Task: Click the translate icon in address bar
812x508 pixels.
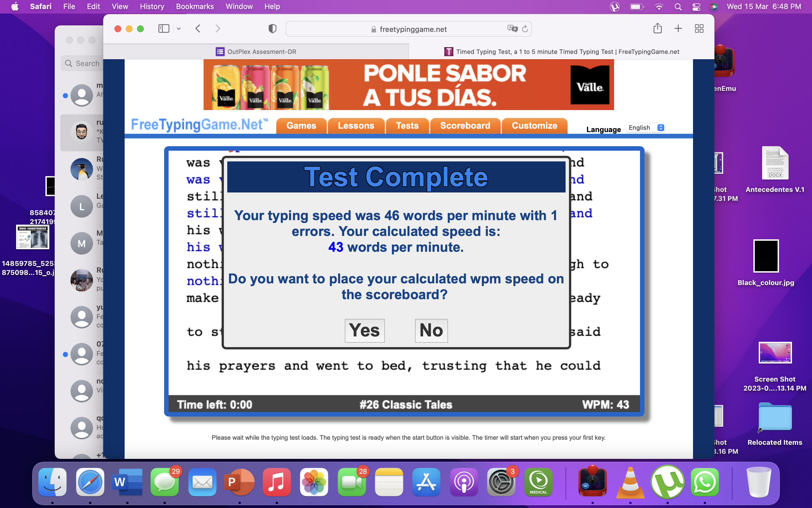Action: click(x=512, y=29)
